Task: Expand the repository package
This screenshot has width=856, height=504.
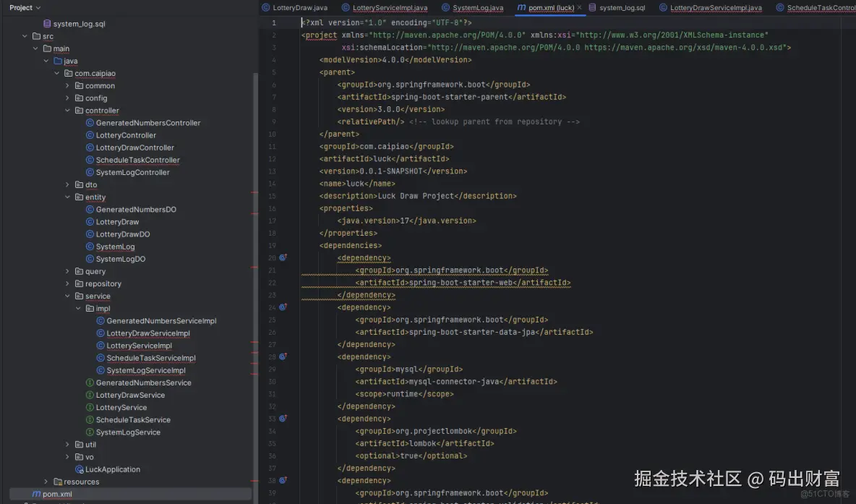Action: [x=67, y=283]
